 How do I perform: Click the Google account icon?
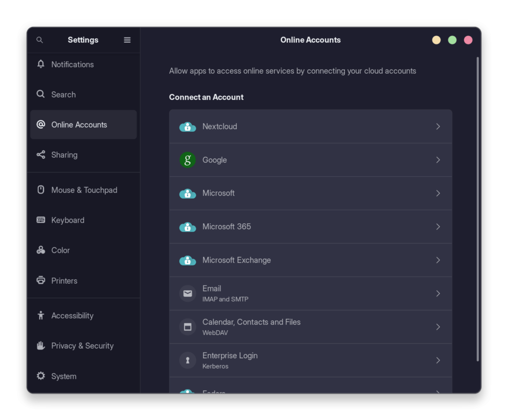188,160
